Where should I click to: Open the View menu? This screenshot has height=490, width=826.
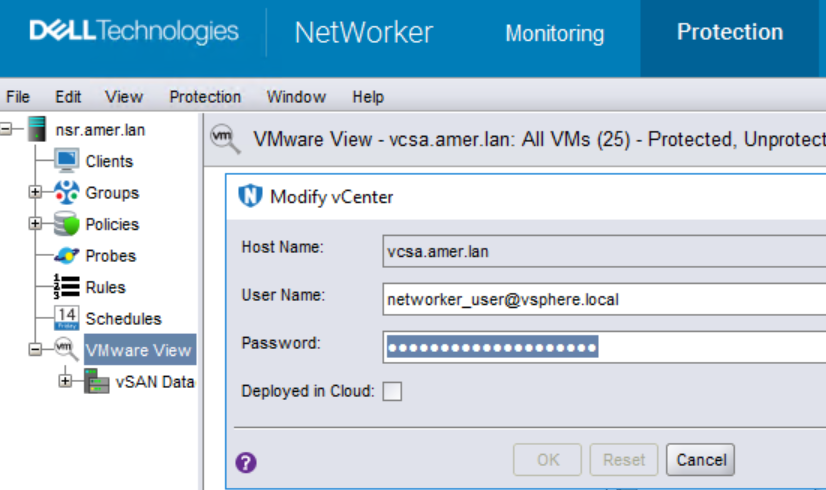pos(124,97)
